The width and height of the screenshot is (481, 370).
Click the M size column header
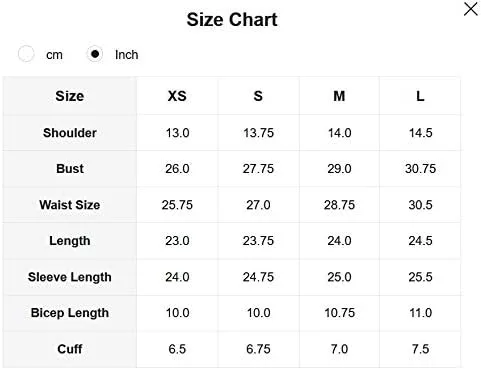[339, 96]
